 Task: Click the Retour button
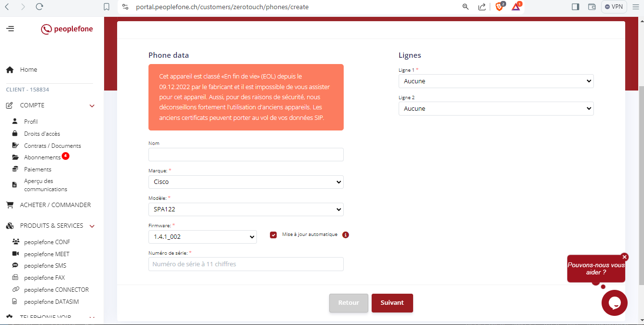point(349,303)
